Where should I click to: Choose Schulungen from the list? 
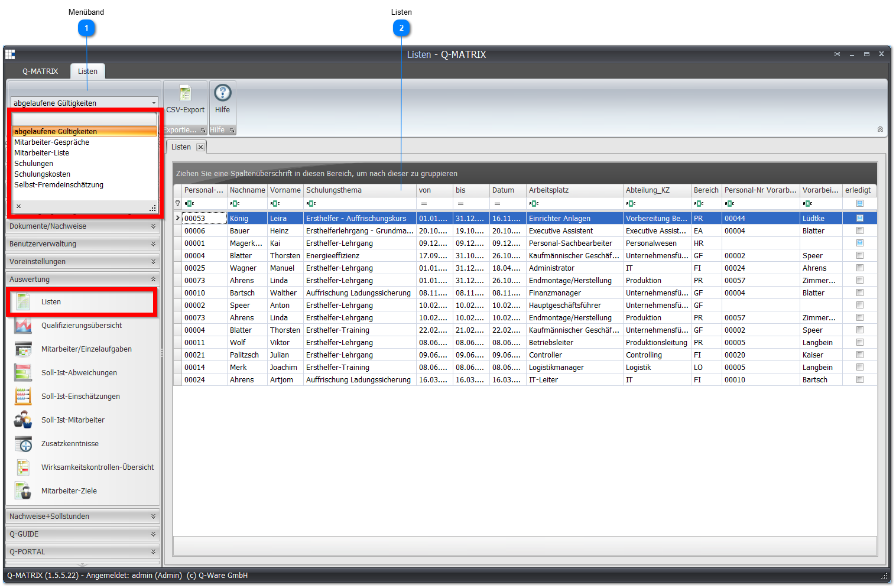pos(85,164)
